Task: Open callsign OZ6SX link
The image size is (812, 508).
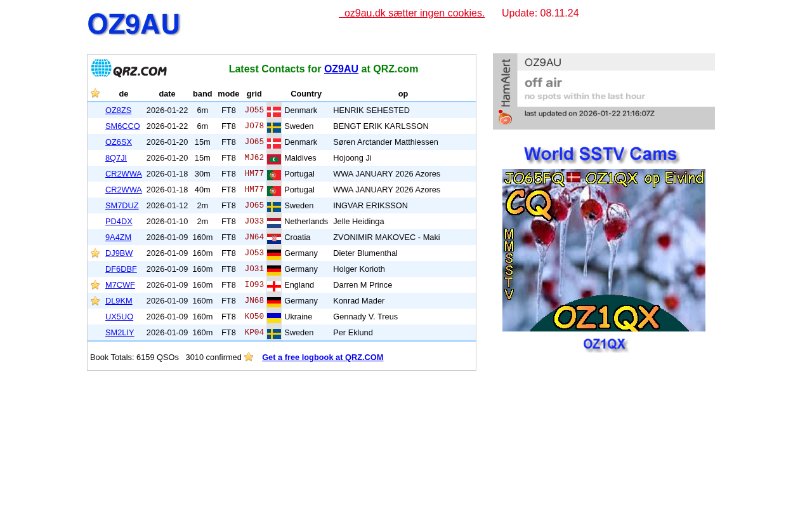Action: tap(119, 142)
